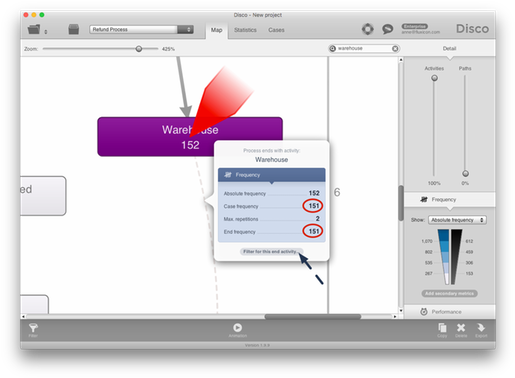Click the scroll up arrow of map
The width and height of the screenshot is (515, 378).
401,60
